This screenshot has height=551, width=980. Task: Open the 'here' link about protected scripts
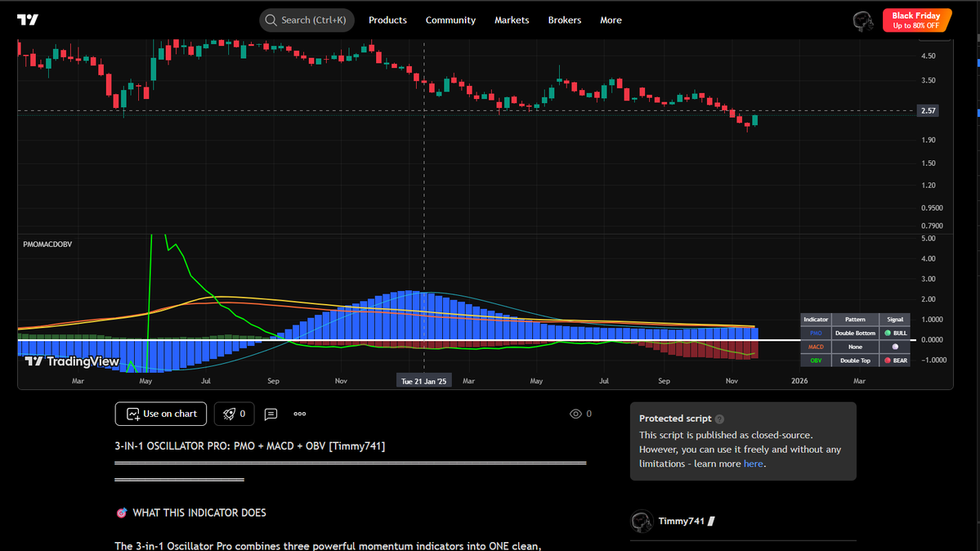click(753, 463)
